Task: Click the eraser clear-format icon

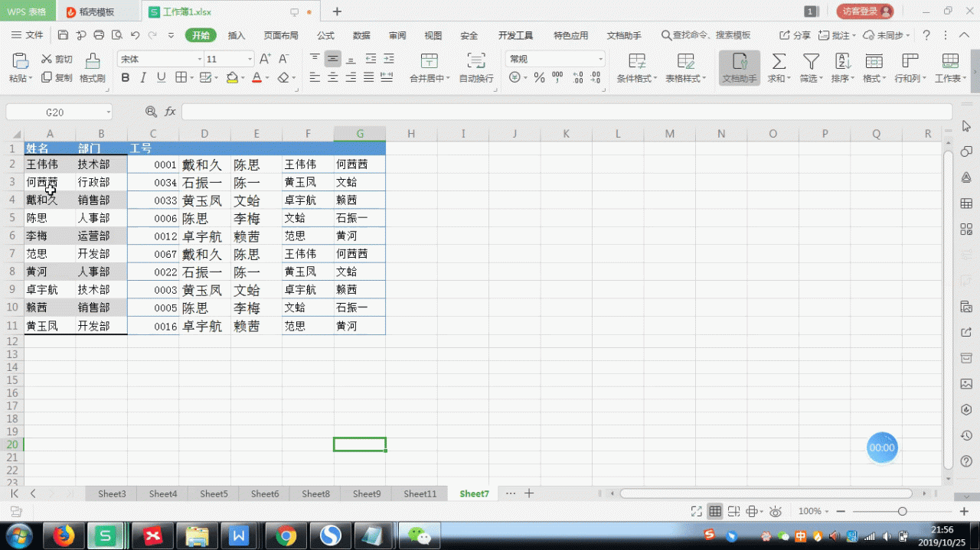Action: click(x=283, y=77)
